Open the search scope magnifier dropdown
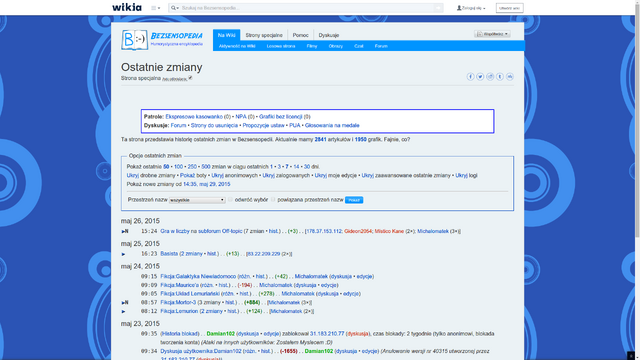This screenshot has width=640, height=360. pyautogui.click(x=175, y=8)
